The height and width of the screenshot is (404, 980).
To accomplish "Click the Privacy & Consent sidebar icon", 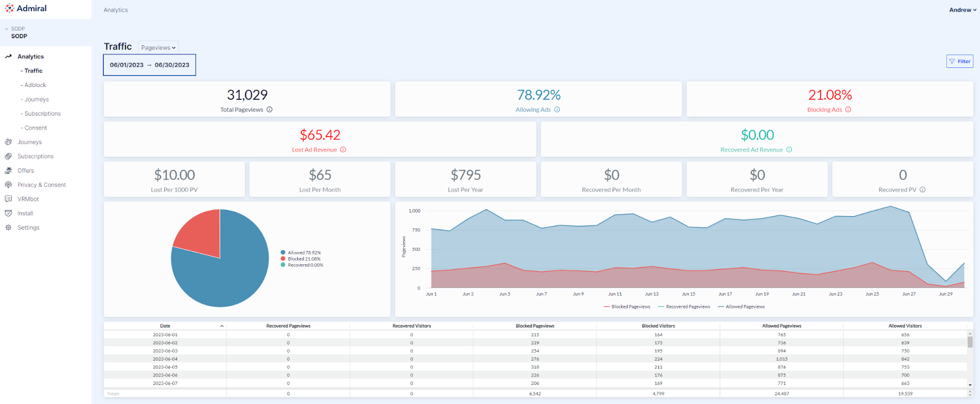I will [x=9, y=185].
